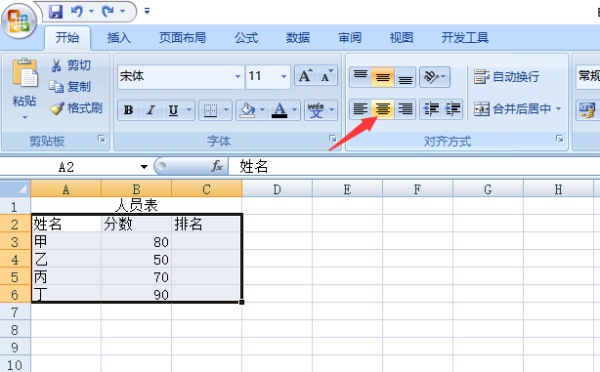Set top vertical alignment
Viewport: 600px width, 372px height.
point(360,77)
